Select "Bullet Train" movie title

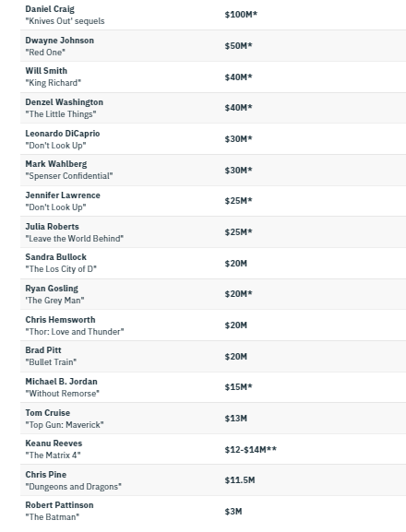click(x=51, y=362)
